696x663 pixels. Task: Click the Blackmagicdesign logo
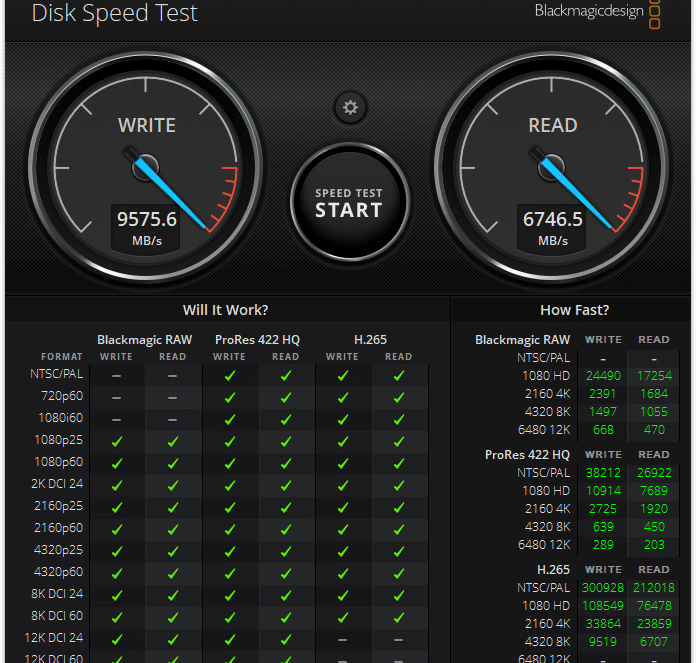coord(597,12)
